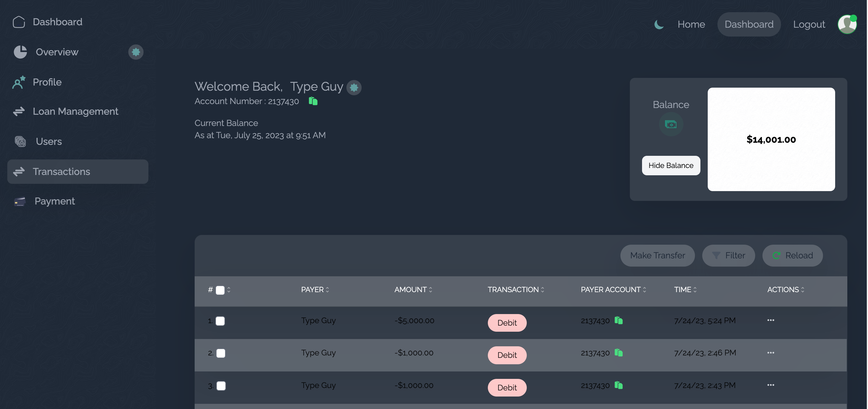The width and height of the screenshot is (868, 409).
Task: Click the Loan Management arrows icon
Action: 19,111
